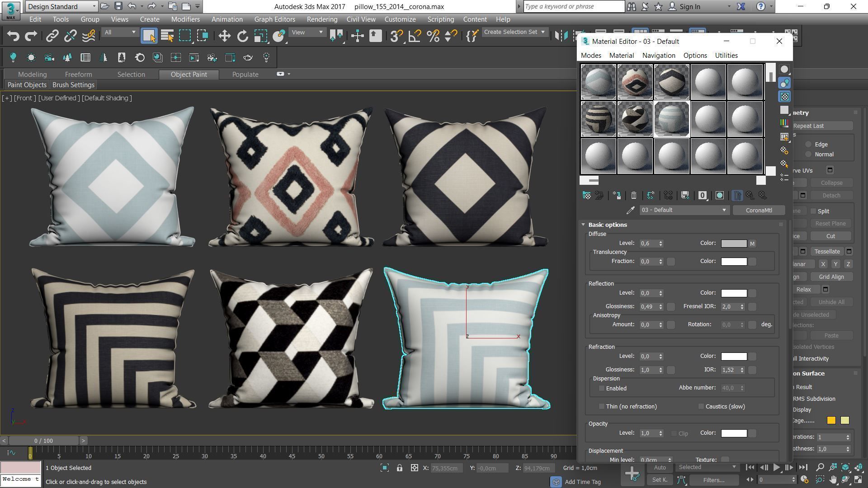Click the Pan hand viewport control
This screenshot has height=488, width=868.
coord(832,479)
